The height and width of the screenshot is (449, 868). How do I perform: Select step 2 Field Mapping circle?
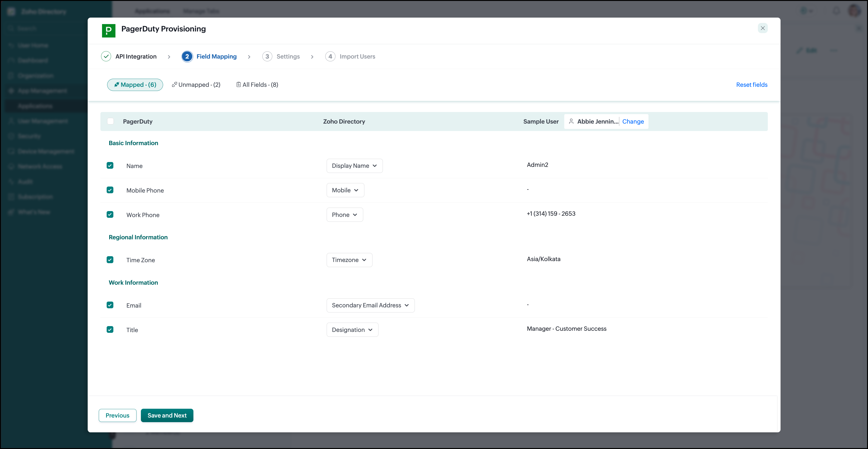click(187, 56)
